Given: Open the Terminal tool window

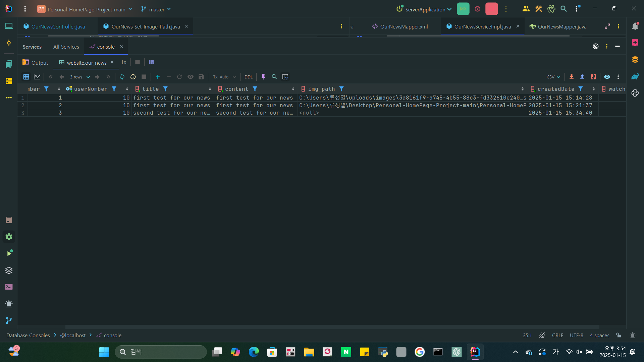Looking at the screenshot, I should tap(9, 287).
